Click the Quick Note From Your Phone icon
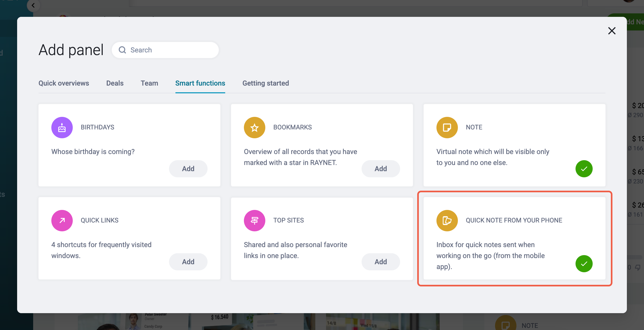Image resolution: width=644 pixels, height=330 pixels. coord(447,221)
